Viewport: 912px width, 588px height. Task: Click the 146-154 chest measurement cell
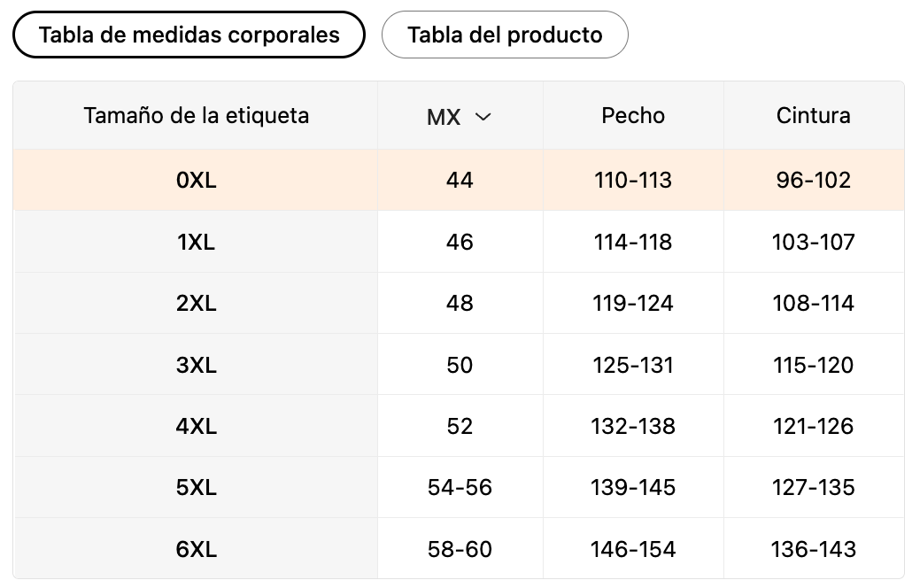click(x=633, y=549)
